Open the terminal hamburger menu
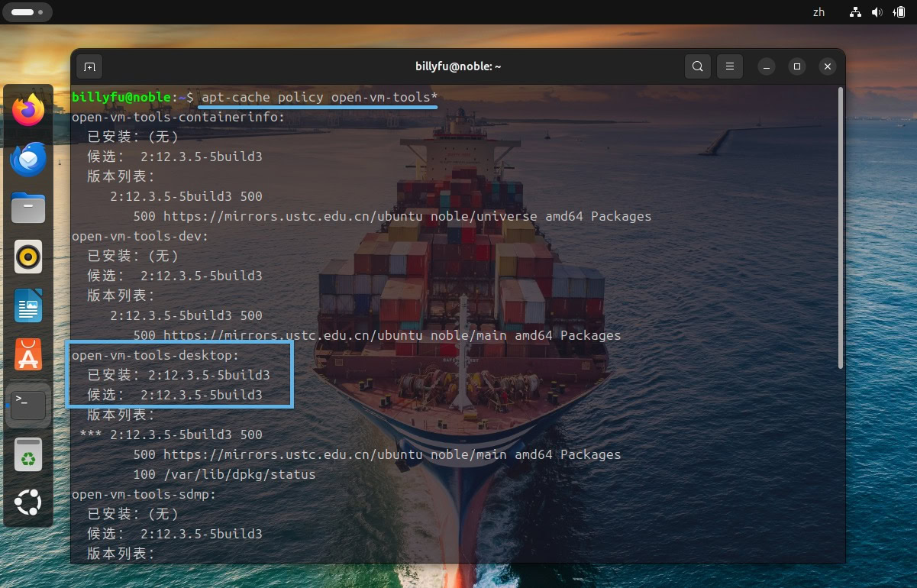917x588 pixels. (x=729, y=66)
